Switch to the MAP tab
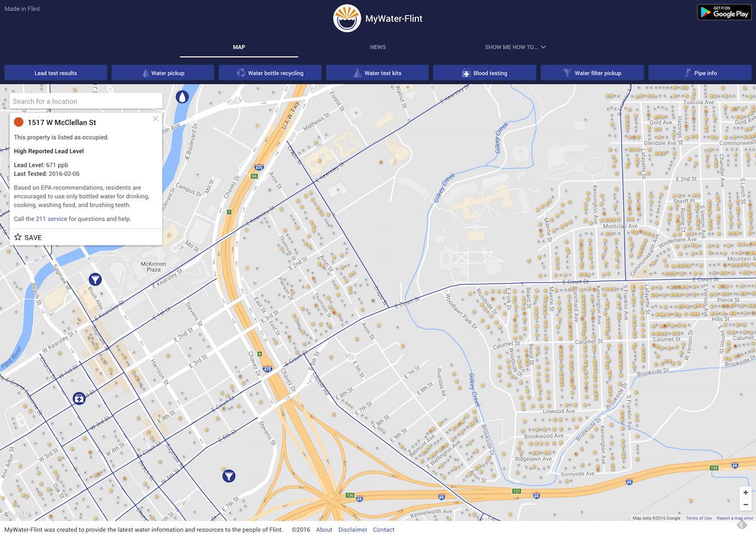The image size is (756, 540). pyautogui.click(x=239, y=47)
